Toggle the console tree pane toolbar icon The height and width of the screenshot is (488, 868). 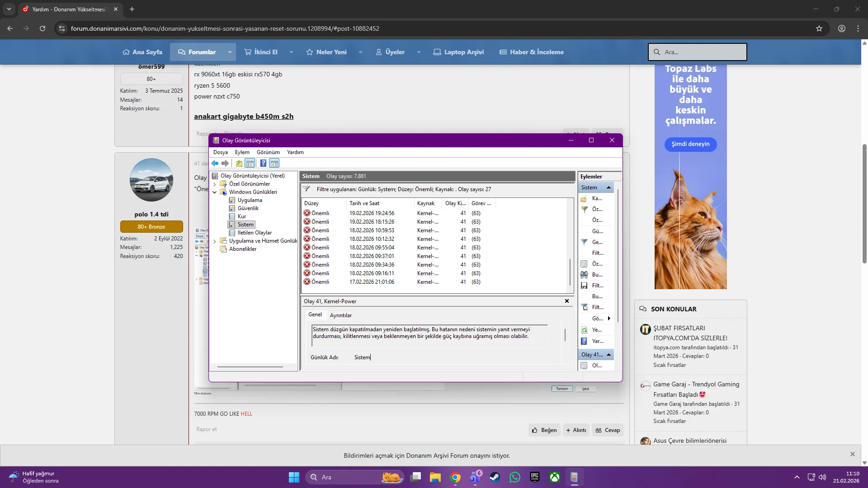[x=250, y=164]
